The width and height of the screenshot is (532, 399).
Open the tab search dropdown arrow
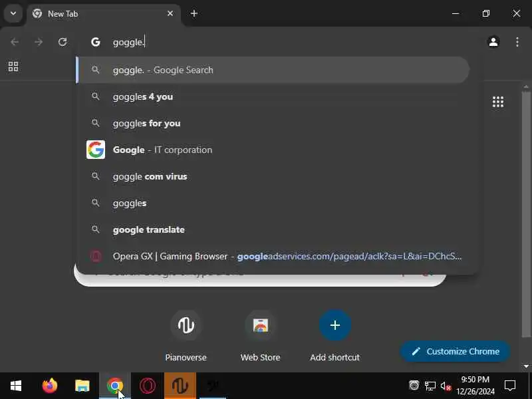click(x=13, y=13)
